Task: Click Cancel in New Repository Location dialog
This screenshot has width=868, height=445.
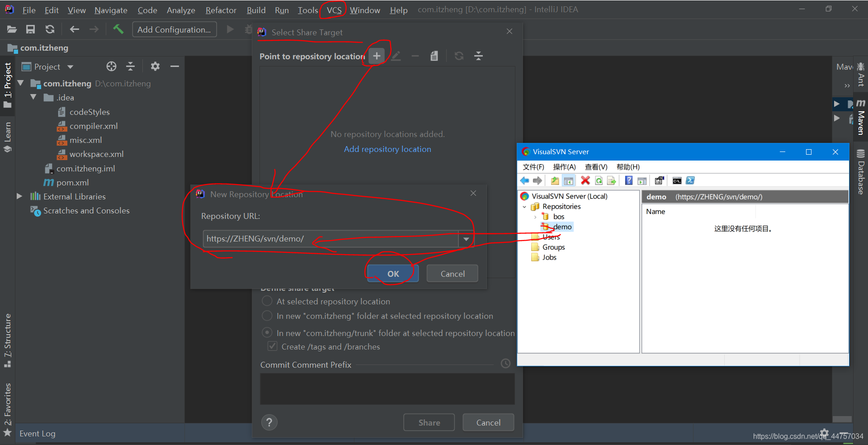Action: [x=453, y=274]
